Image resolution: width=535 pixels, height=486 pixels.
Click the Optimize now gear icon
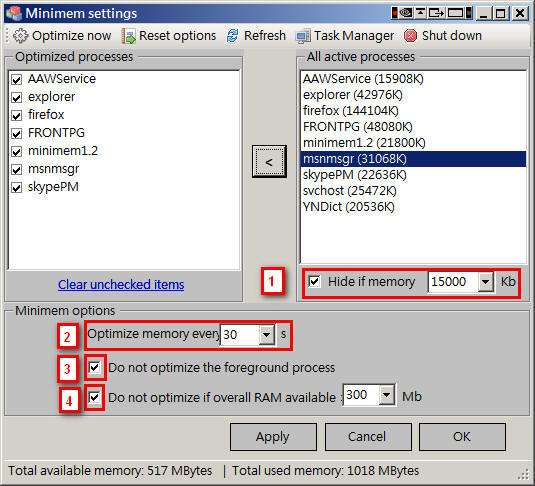click(20, 35)
